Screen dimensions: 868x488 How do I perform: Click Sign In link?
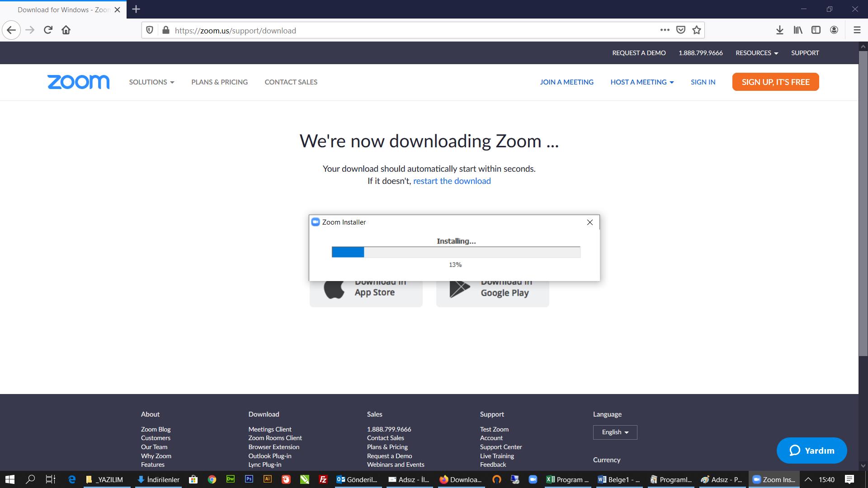(703, 82)
